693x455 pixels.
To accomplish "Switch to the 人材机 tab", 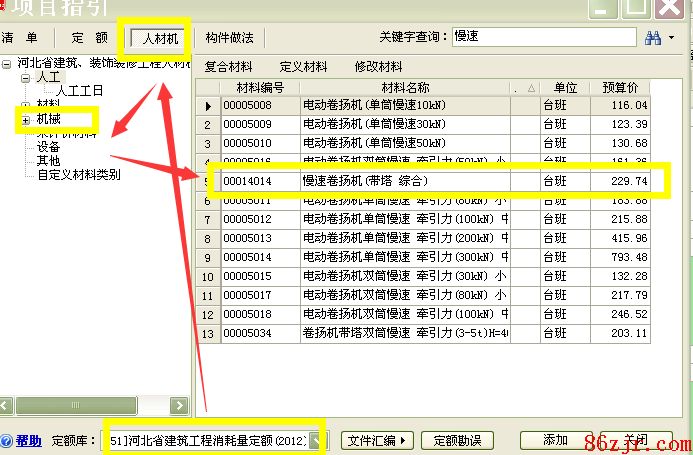I will coord(160,39).
